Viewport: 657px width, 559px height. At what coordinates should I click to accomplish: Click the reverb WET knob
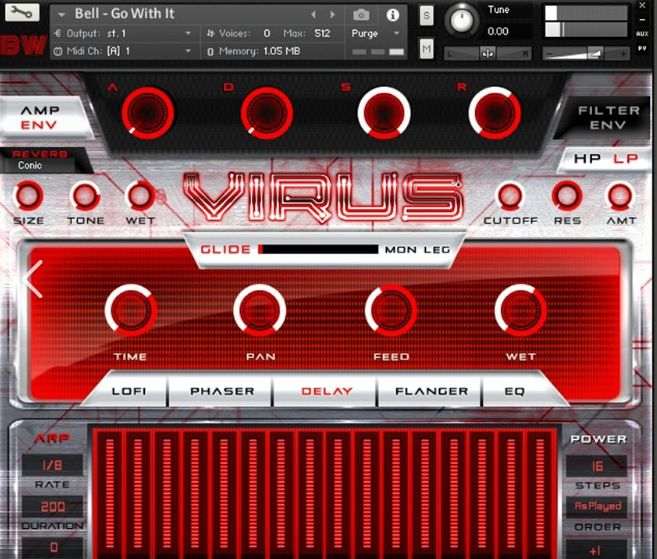[140, 195]
